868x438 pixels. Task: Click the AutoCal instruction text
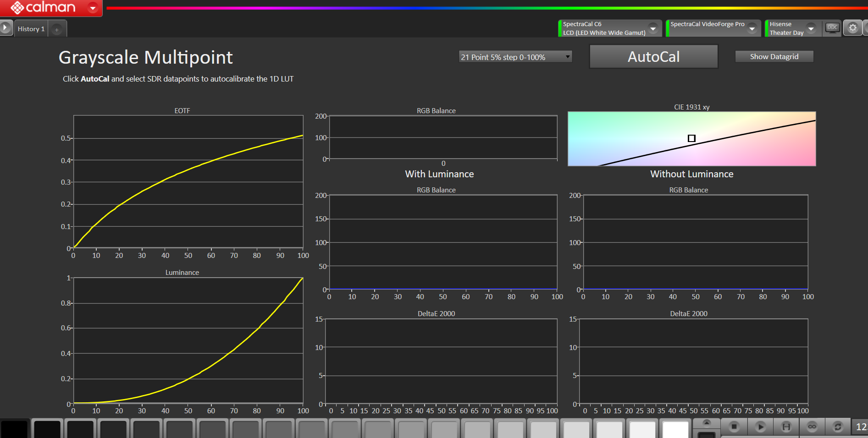[178, 79]
